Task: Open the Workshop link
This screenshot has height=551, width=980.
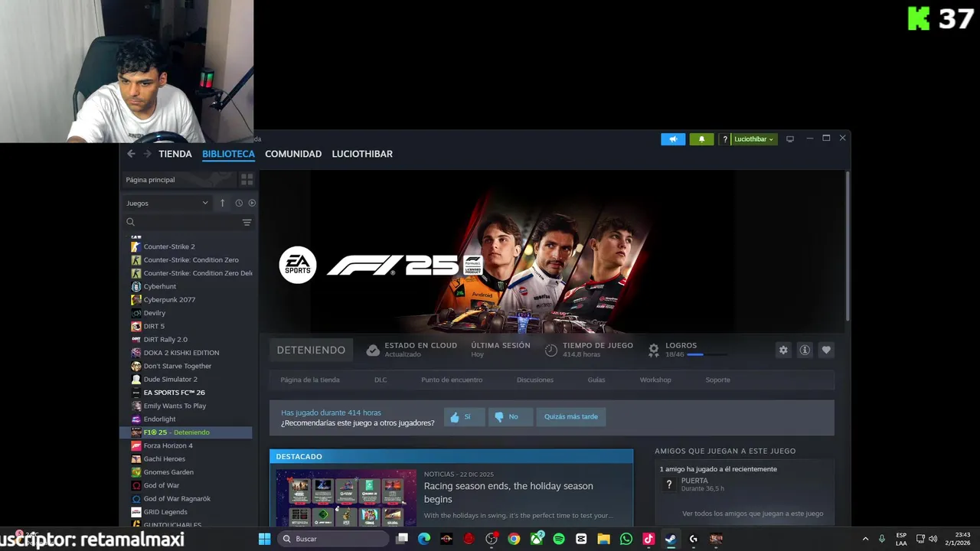Action: [655, 380]
